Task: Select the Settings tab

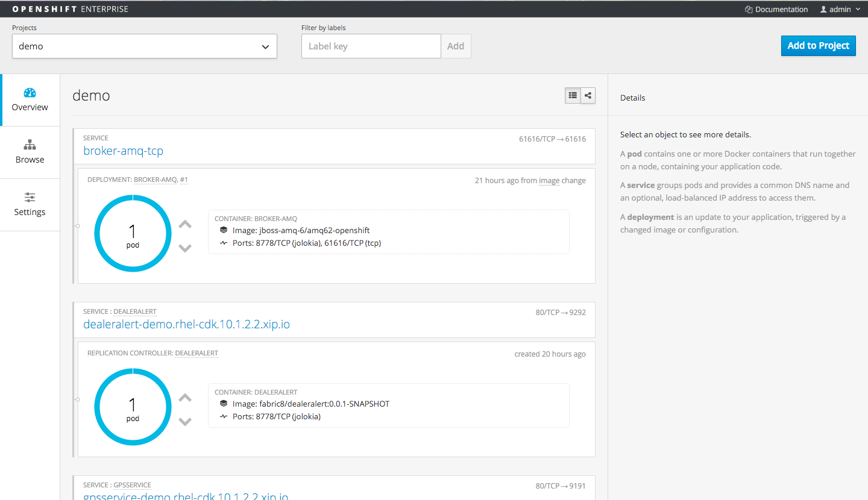Action: pos(30,205)
